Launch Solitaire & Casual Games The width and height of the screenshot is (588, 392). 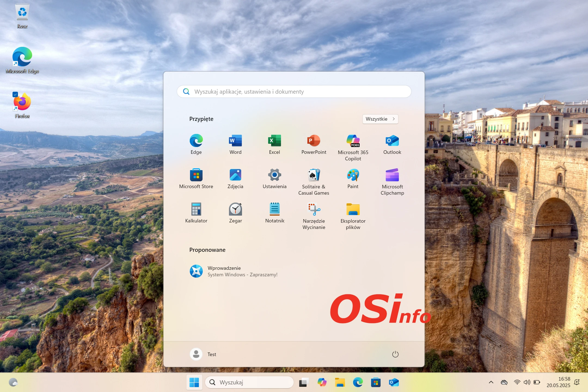(x=314, y=182)
